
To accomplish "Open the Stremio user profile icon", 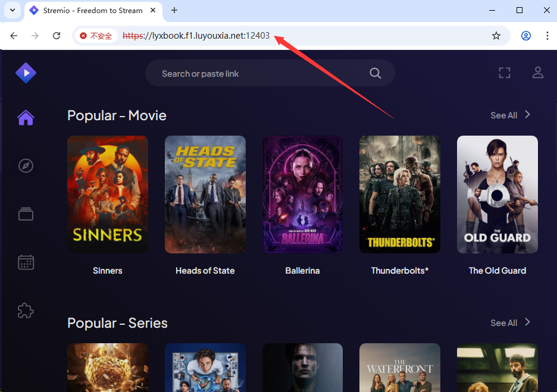I will point(538,73).
